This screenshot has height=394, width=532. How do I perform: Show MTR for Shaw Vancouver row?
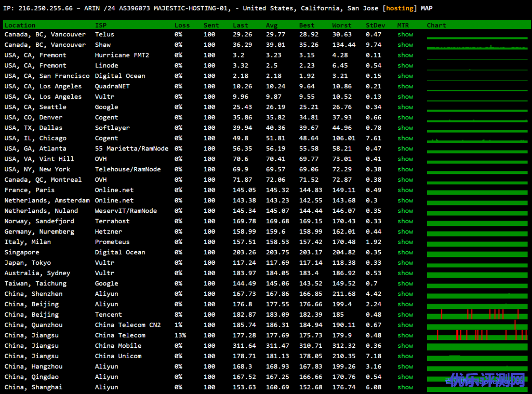click(405, 45)
